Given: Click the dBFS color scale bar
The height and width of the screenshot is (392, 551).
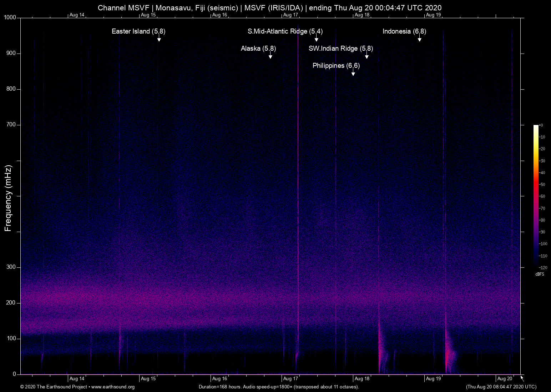Looking at the screenshot, I should pyautogui.click(x=536, y=196).
